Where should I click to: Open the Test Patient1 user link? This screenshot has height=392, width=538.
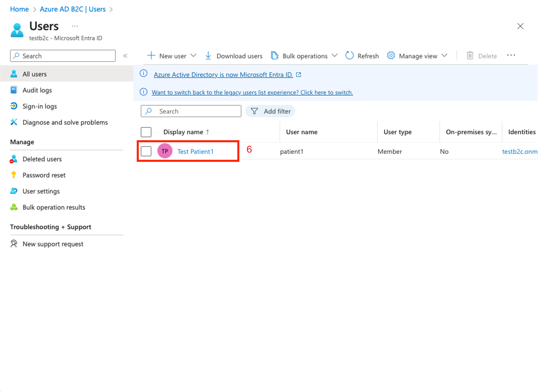tap(195, 151)
